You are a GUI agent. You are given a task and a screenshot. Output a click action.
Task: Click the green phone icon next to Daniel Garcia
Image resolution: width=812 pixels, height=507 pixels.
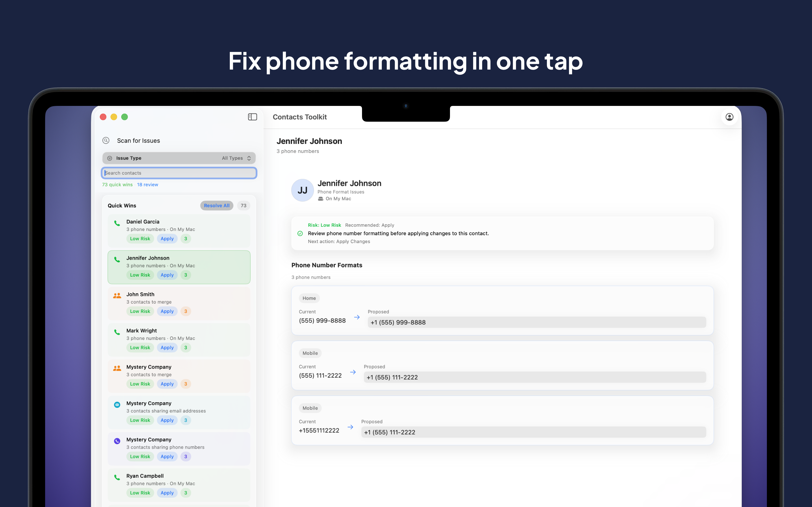point(117,223)
